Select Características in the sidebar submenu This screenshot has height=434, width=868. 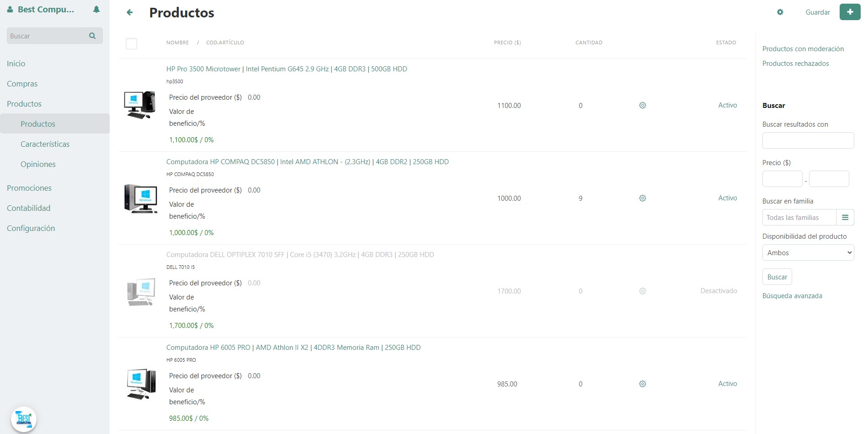[45, 144]
